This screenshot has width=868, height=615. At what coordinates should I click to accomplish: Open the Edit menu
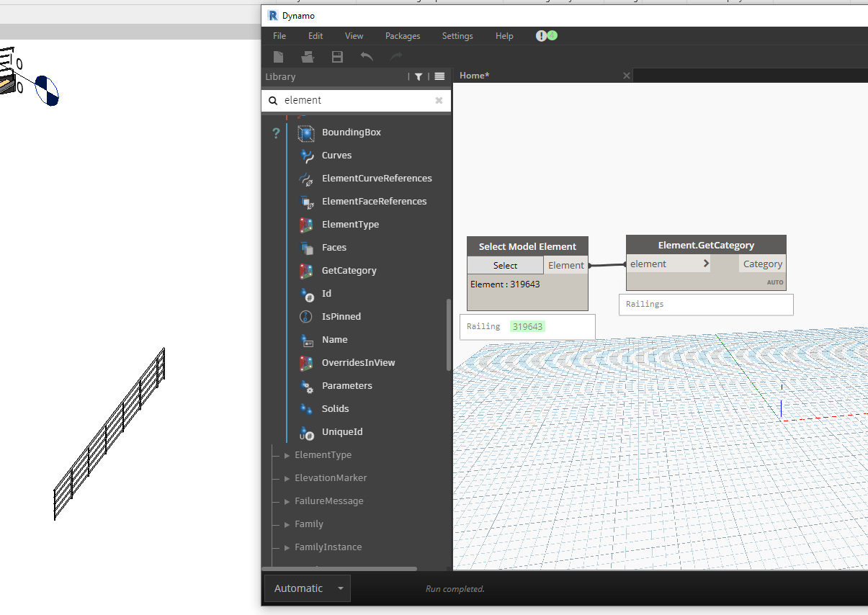316,36
